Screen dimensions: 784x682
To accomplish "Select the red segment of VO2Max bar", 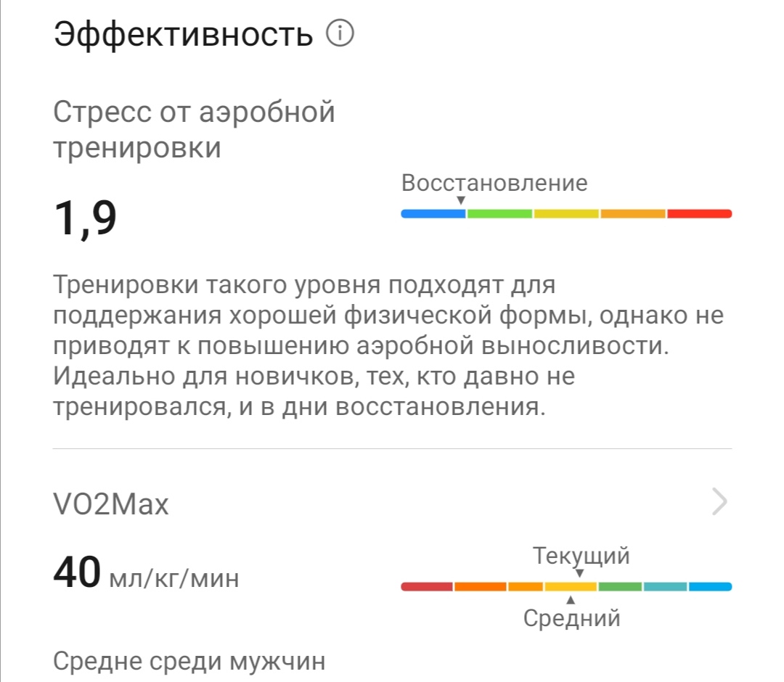I will pyautogui.click(x=427, y=586).
